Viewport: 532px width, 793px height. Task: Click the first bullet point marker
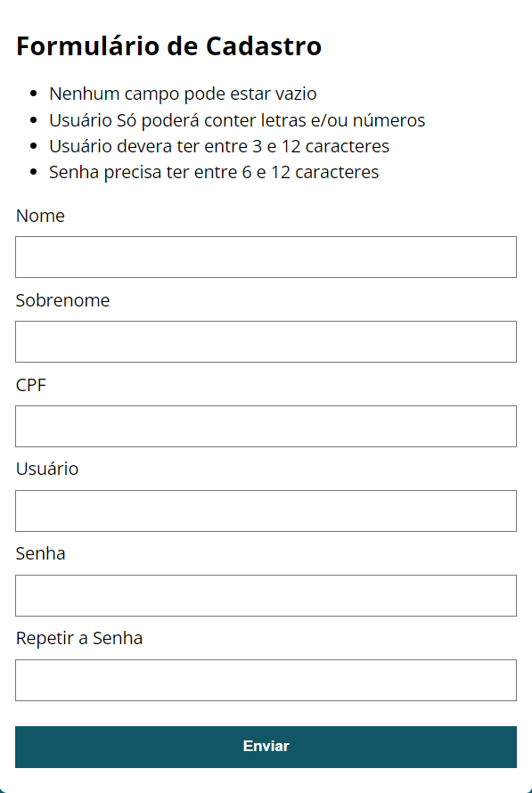[x=34, y=94]
